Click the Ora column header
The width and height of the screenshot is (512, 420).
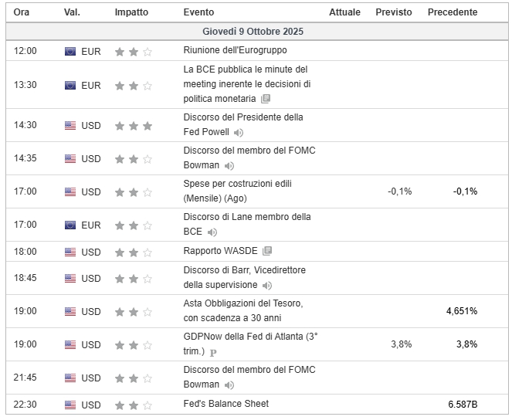tap(22, 12)
